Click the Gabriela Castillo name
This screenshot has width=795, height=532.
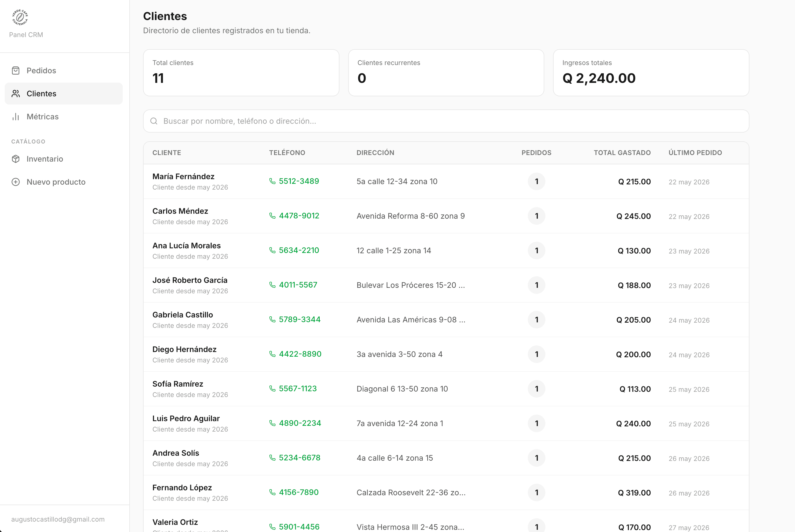[183, 315]
